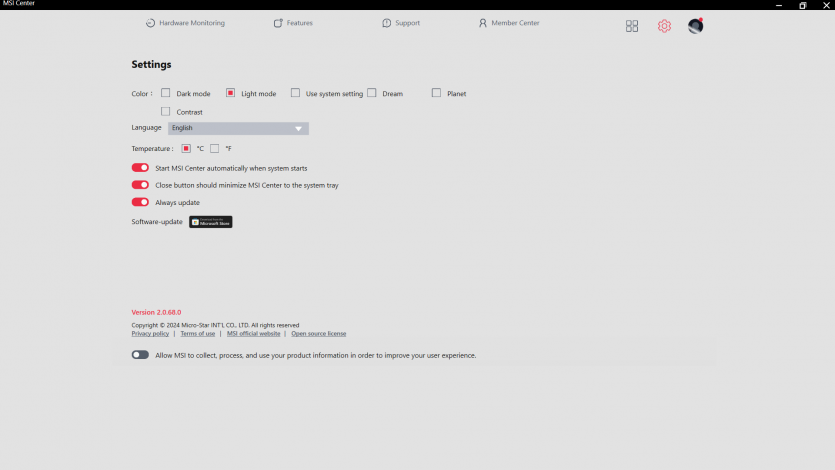
Task: Click the Microsoft Store software-update badge
Action: 211,222
